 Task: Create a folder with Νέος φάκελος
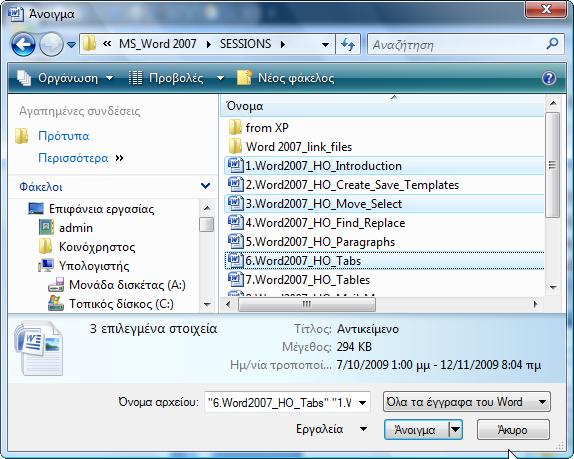click(286, 78)
